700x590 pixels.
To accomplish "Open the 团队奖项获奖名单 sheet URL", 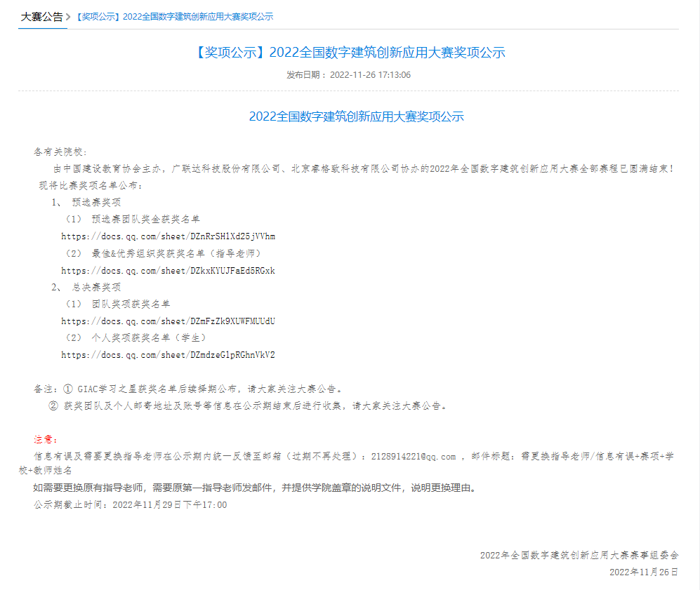I will point(168,321).
